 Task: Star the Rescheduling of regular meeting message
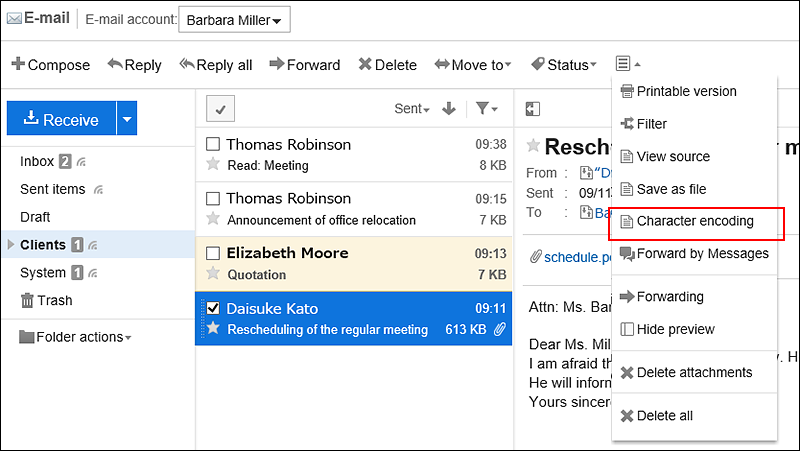coord(213,328)
